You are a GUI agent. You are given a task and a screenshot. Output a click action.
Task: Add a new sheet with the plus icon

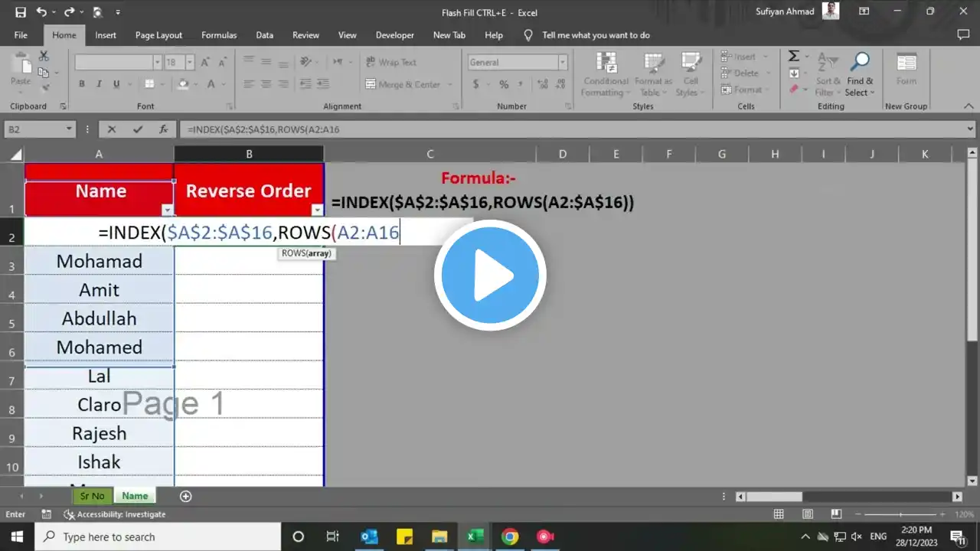tap(185, 496)
